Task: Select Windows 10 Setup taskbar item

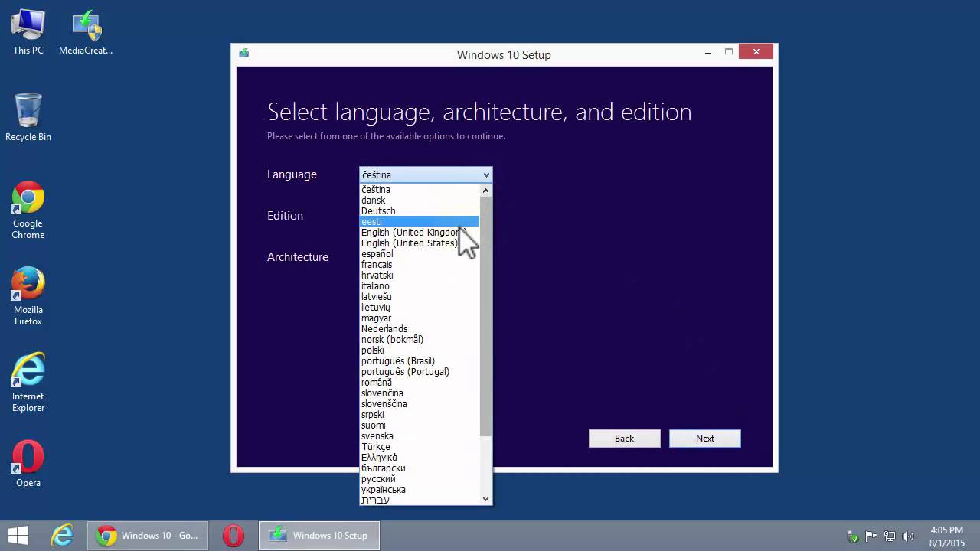Action: click(x=319, y=536)
